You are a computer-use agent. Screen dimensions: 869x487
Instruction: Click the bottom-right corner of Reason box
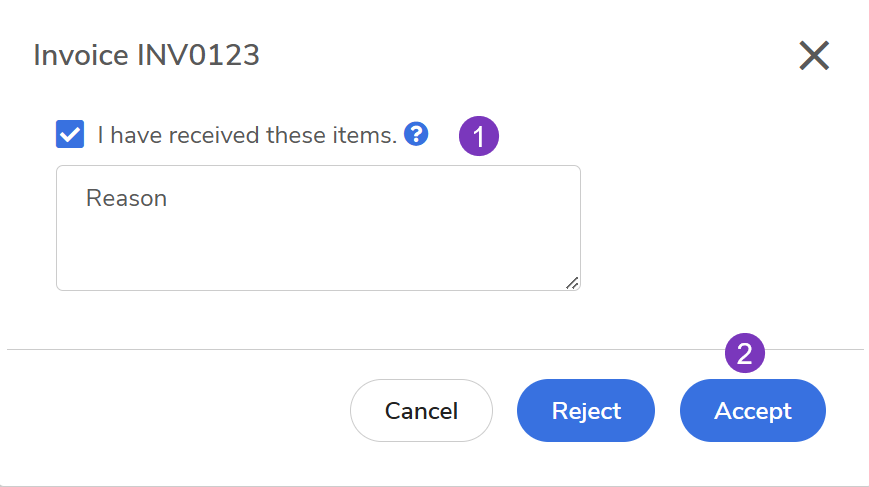coord(572,283)
